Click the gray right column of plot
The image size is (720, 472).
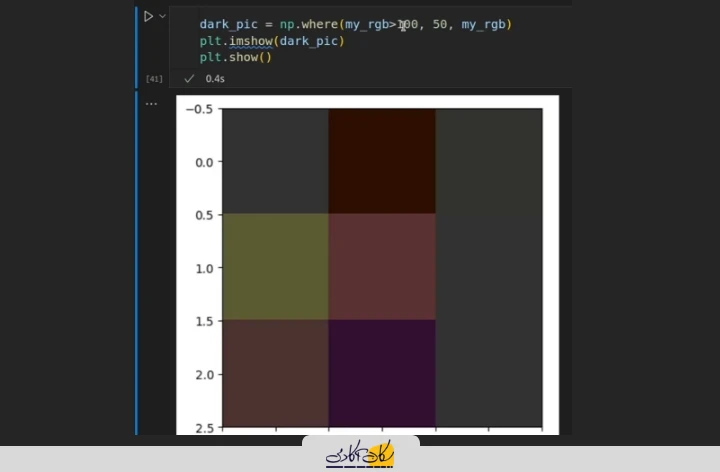[488, 266]
